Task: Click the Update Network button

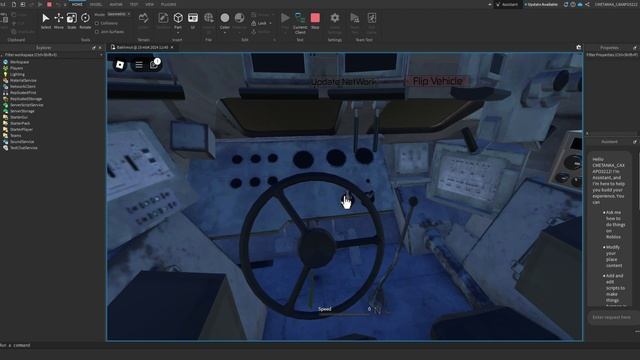Action: pyautogui.click(x=343, y=82)
